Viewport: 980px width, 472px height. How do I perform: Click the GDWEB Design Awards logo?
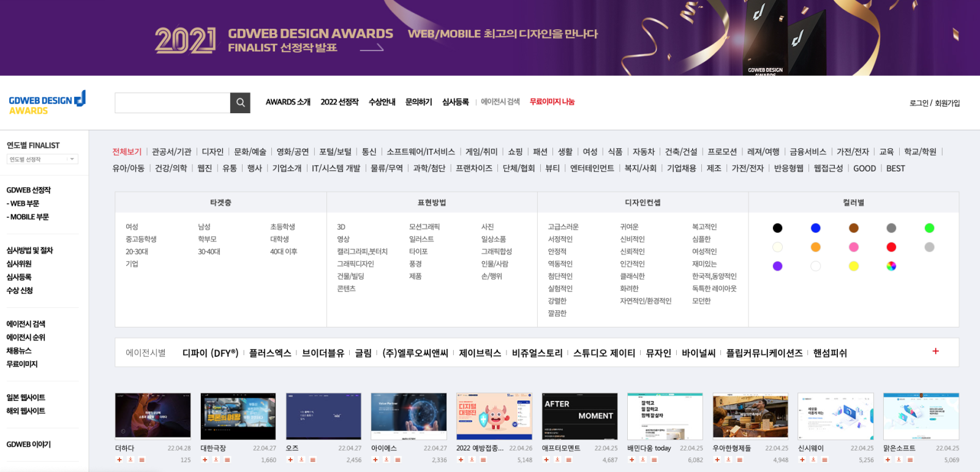point(47,104)
